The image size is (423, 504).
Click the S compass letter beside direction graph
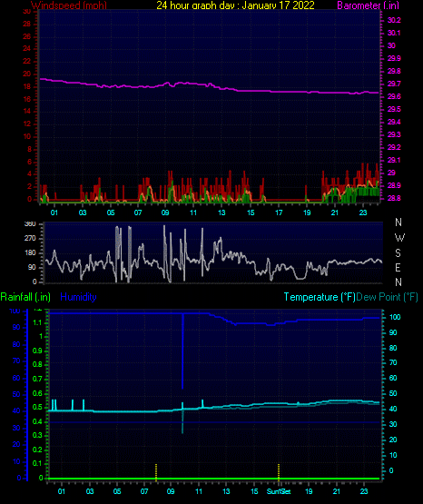click(398, 253)
